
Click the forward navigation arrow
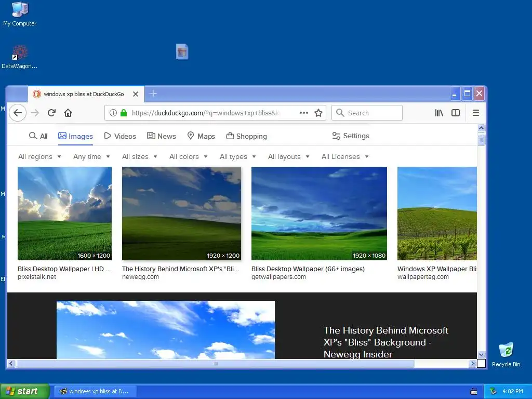pyautogui.click(x=35, y=113)
